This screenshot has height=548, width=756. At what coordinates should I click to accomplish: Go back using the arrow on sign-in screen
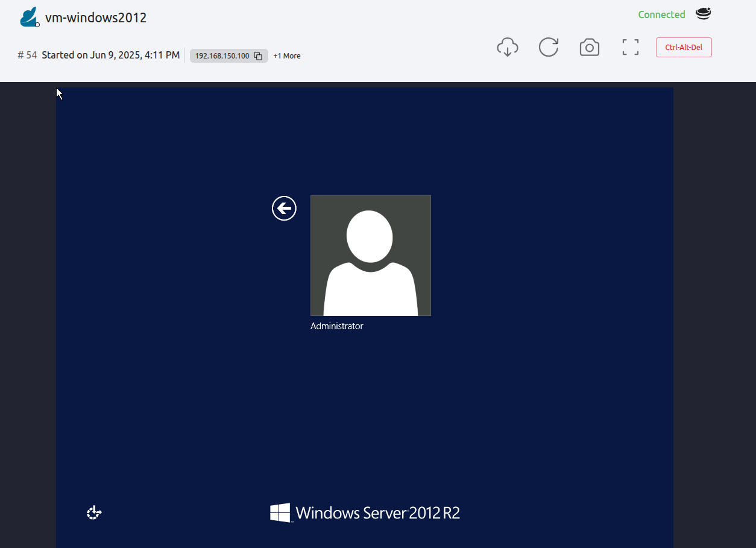pyautogui.click(x=284, y=208)
